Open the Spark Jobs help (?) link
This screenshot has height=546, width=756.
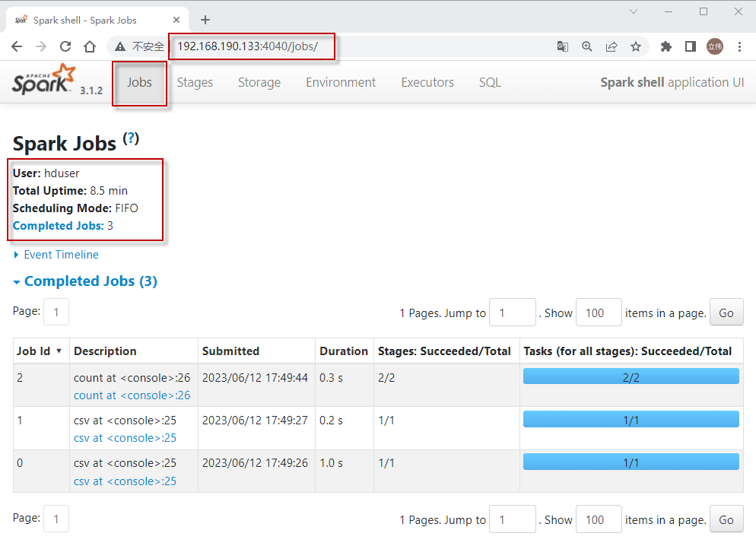pos(132,138)
